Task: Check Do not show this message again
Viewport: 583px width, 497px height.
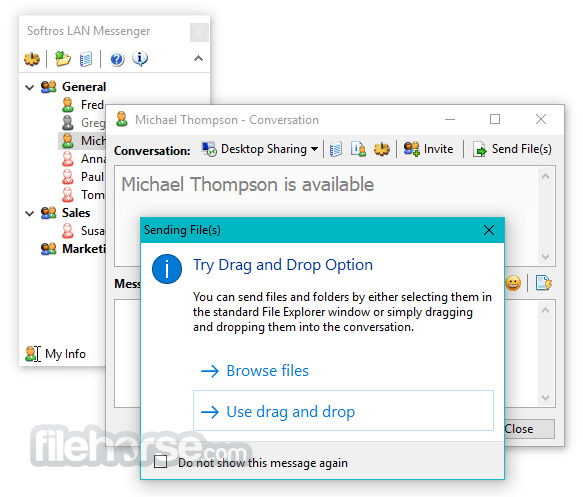Action: click(161, 462)
